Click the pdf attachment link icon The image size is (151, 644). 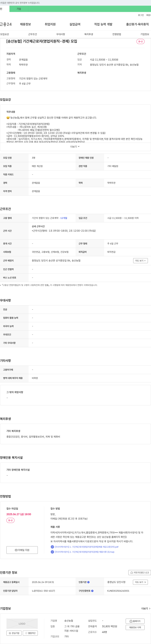tap(52, 547)
